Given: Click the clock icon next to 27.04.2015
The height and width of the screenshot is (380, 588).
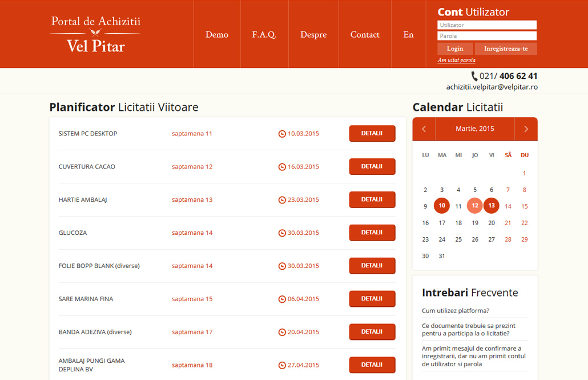Looking at the screenshot, I should [282, 365].
